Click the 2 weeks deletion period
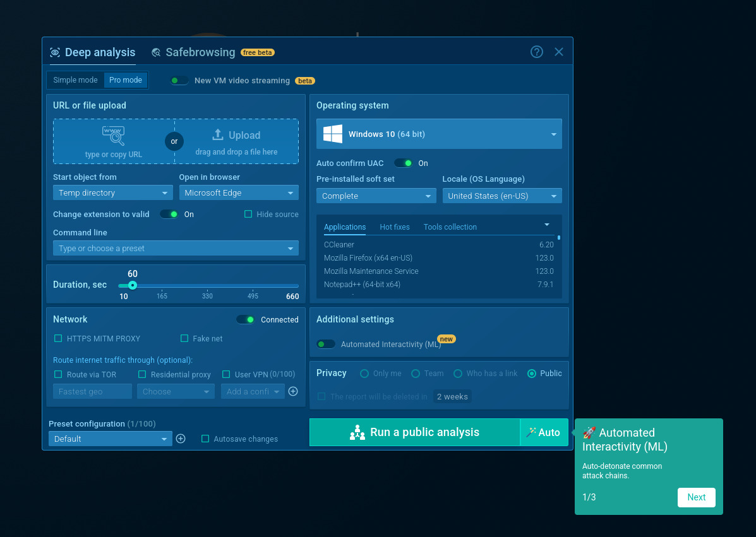Viewport: 756px width, 537px height. 452,396
